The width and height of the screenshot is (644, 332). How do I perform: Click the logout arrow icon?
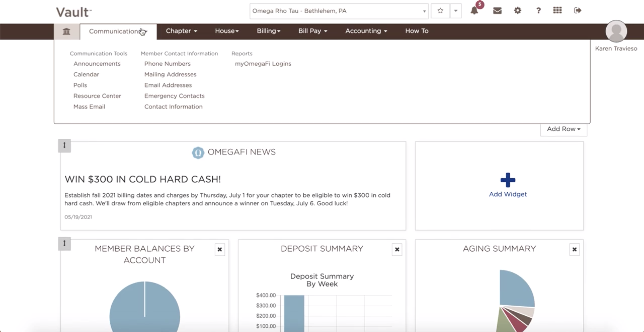578,10
